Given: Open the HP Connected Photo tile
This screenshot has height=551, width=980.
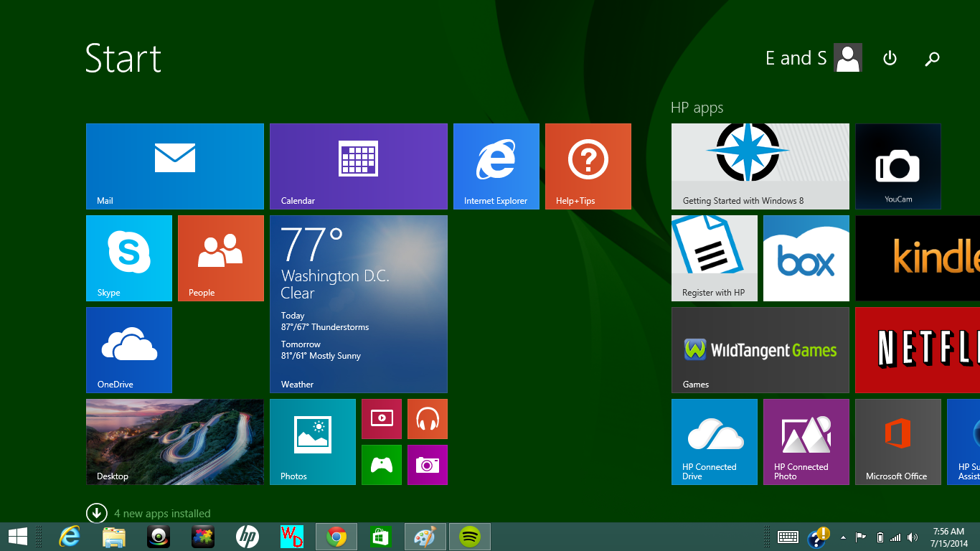Looking at the screenshot, I should tap(806, 442).
